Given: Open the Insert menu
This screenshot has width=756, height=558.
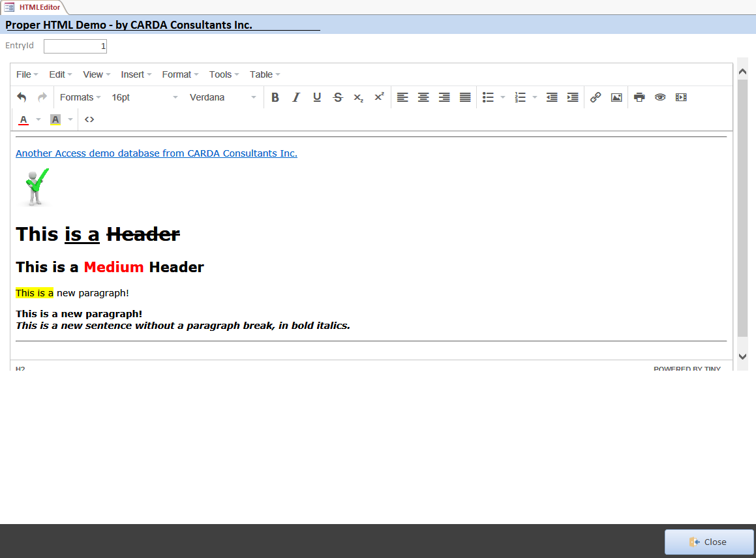Looking at the screenshot, I should 136,75.
